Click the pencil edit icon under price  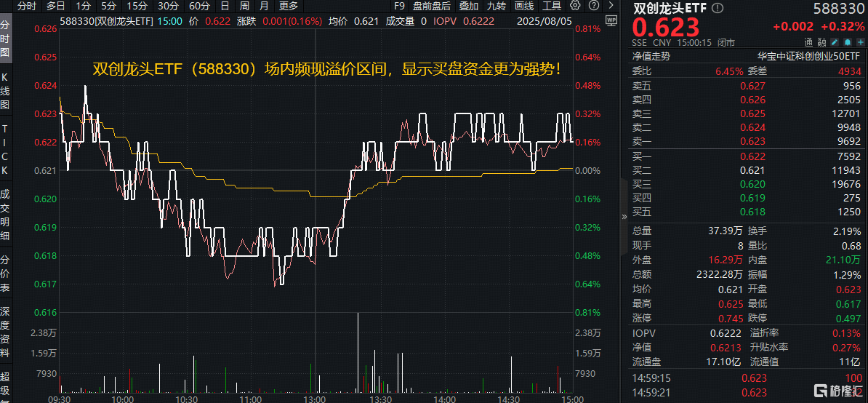835,42
